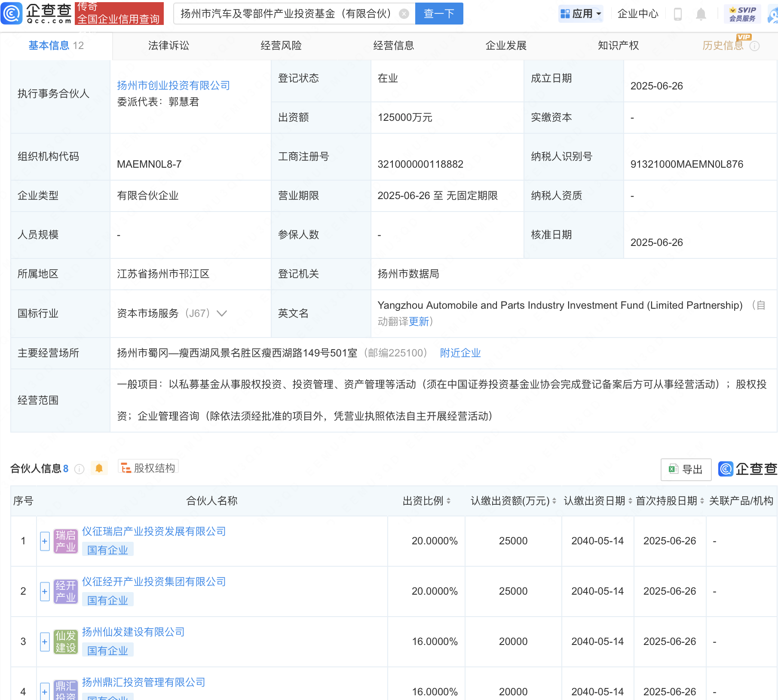Clear the search box with X icon
778x700 pixels.
[x=404, y=14]
